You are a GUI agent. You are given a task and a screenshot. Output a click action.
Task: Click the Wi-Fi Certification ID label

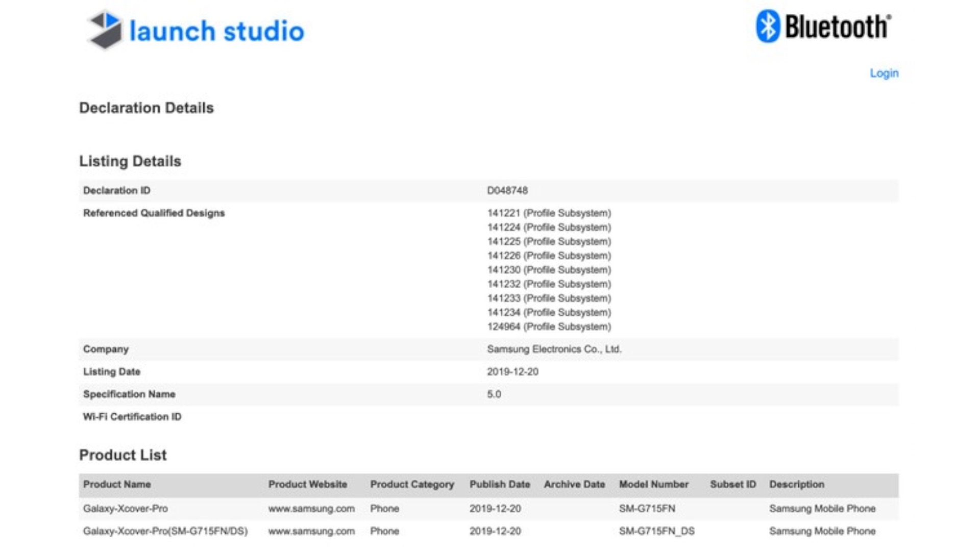[x=132, y=417]
